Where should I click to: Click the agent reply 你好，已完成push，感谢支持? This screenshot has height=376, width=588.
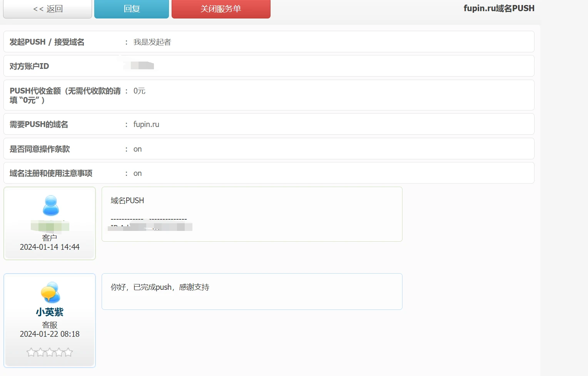point(160,287)
